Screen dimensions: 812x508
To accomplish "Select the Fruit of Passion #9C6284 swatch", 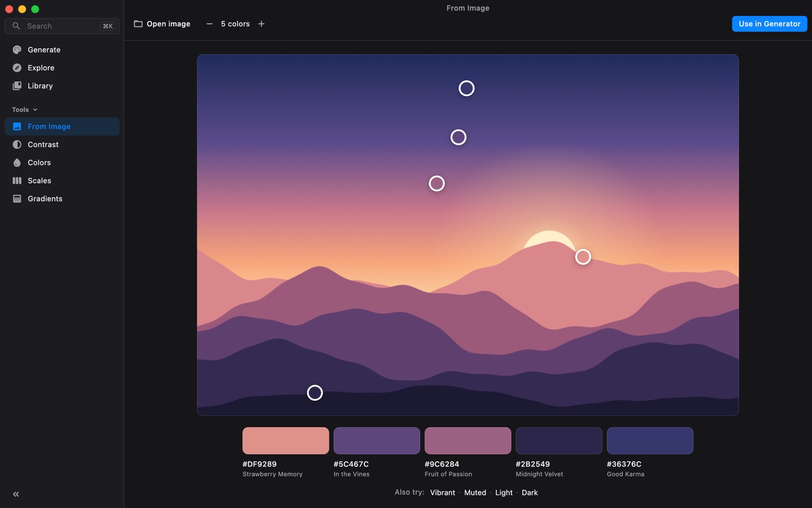I will (468, 441).
